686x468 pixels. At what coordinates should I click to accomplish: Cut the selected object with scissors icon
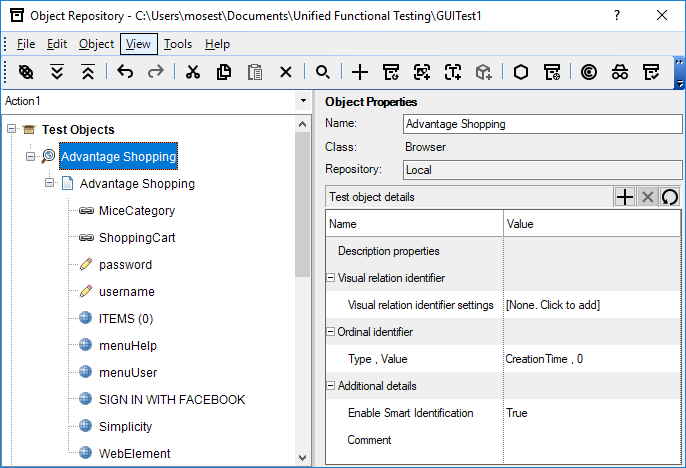[192, 72]
